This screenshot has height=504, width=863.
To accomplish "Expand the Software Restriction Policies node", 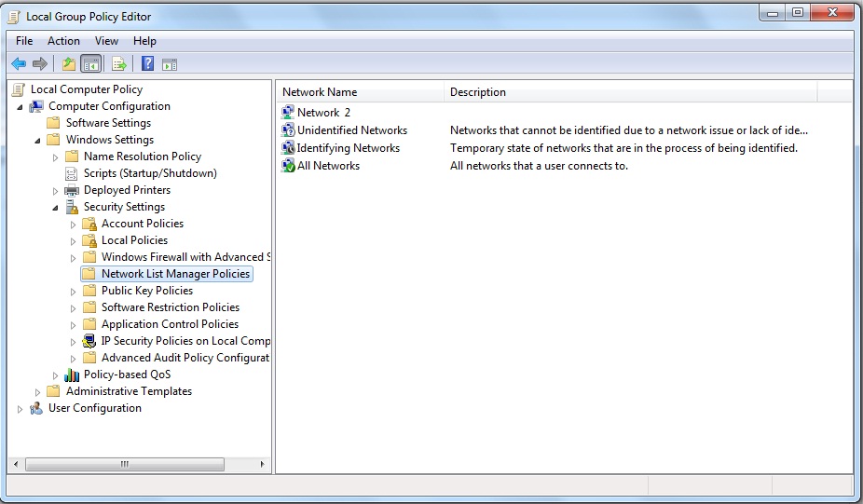I will tap(73, 308).
